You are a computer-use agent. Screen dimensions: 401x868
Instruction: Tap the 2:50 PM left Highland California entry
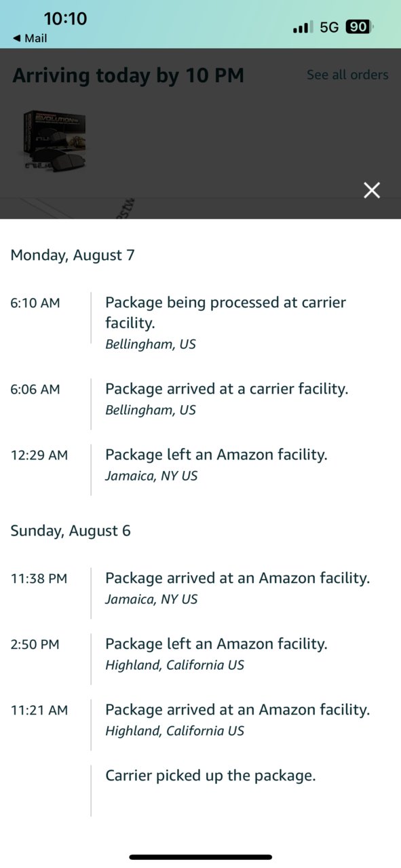pyautogui.click(x=200, y=654)
